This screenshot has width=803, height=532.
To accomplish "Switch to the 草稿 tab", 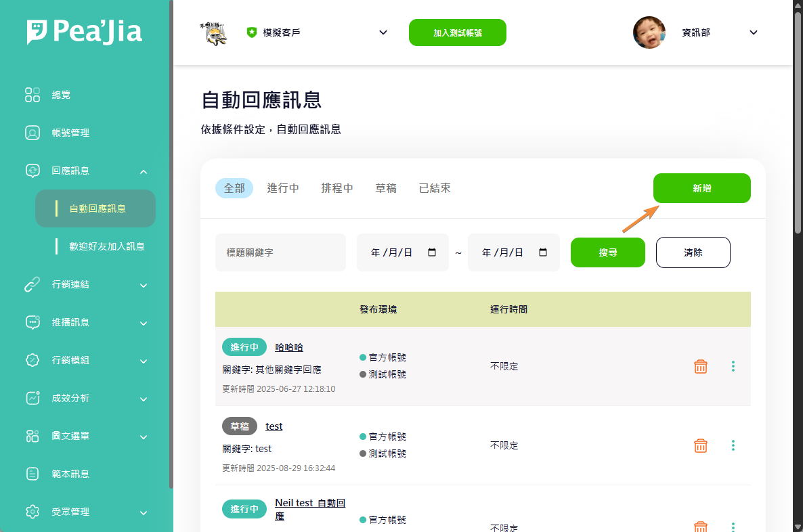I will [386, 188].
